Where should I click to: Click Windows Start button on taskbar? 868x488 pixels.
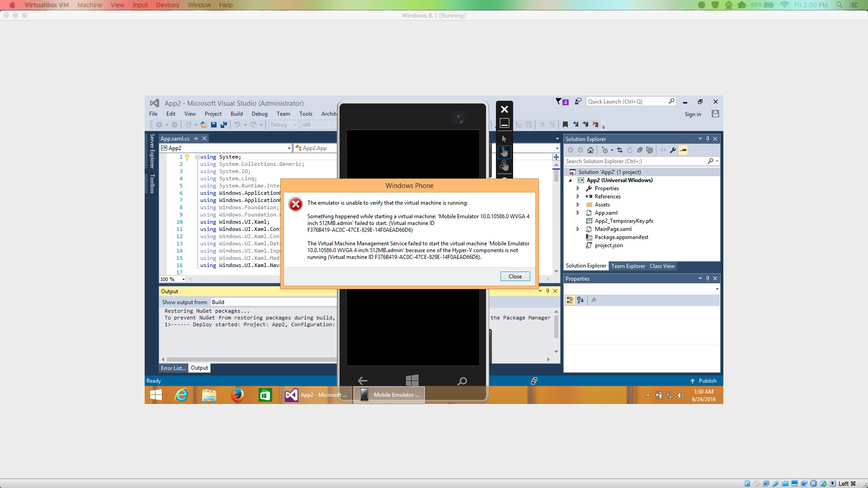tap(156, 395)
